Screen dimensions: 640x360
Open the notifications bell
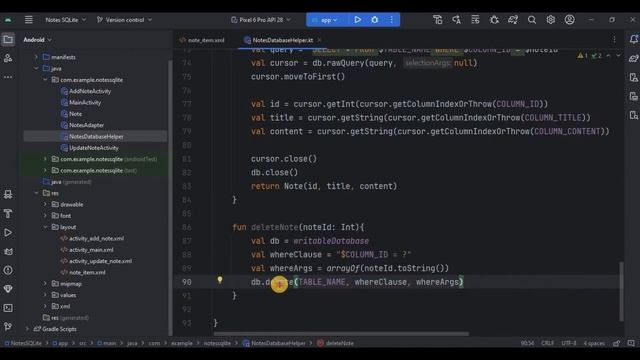[x=633, y=39]
